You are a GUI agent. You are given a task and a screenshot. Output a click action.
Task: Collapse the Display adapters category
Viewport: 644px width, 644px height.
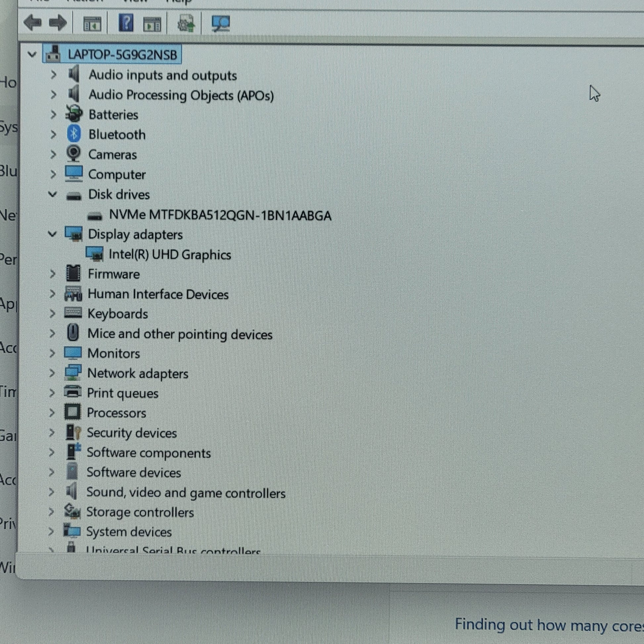52,234
